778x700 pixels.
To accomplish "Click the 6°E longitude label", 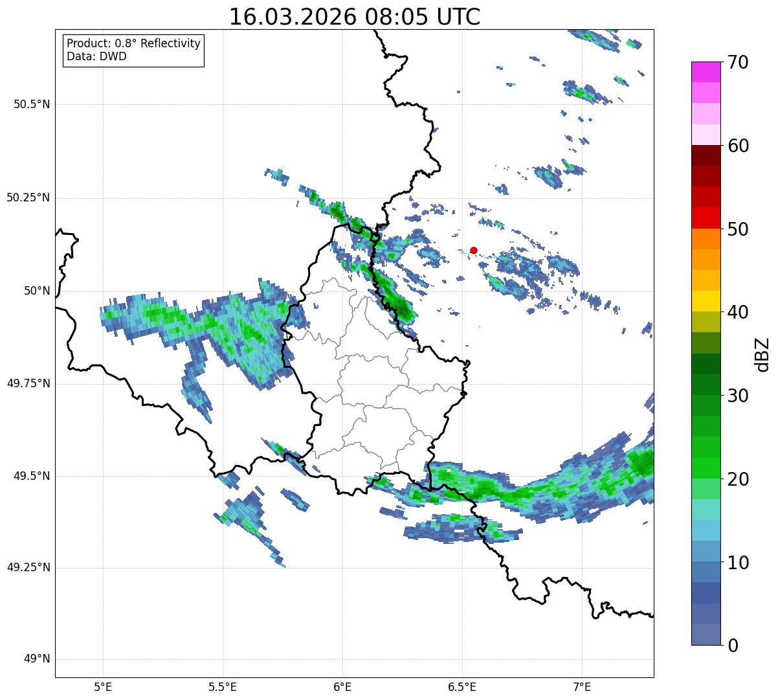I will [x=342, y=686].
